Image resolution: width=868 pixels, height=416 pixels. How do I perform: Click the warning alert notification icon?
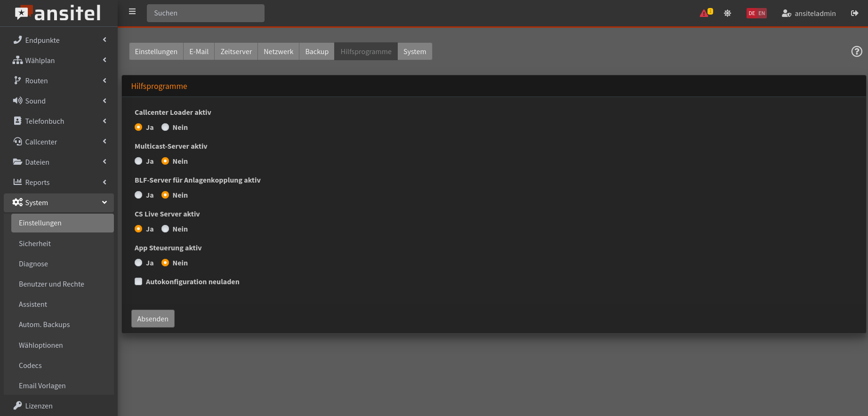tap(705, 13)
